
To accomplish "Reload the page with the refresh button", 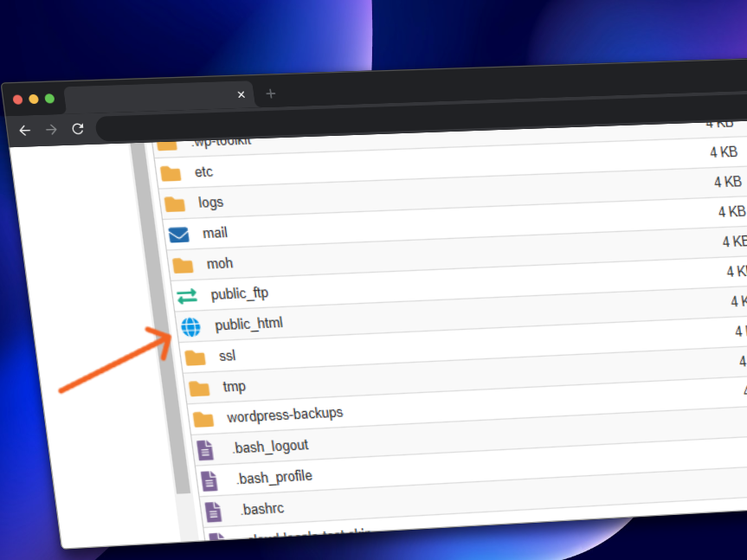I will [x=78, y=129].
